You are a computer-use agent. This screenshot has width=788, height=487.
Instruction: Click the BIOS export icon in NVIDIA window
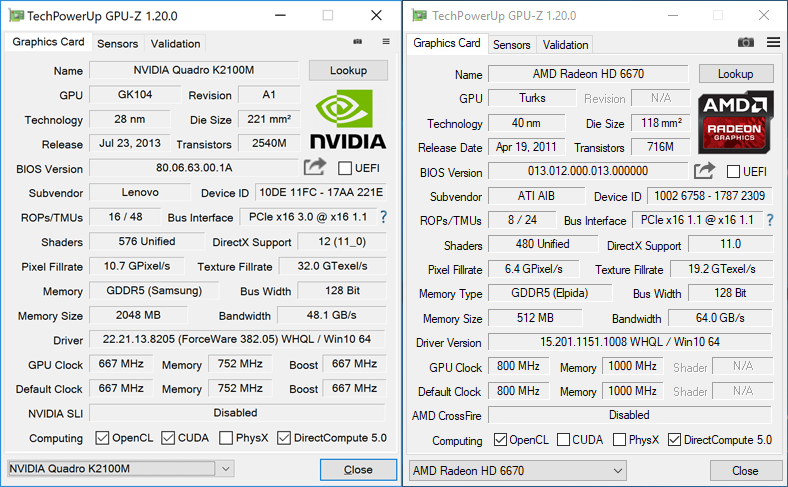pyautogui.click(x=315, y=166)
